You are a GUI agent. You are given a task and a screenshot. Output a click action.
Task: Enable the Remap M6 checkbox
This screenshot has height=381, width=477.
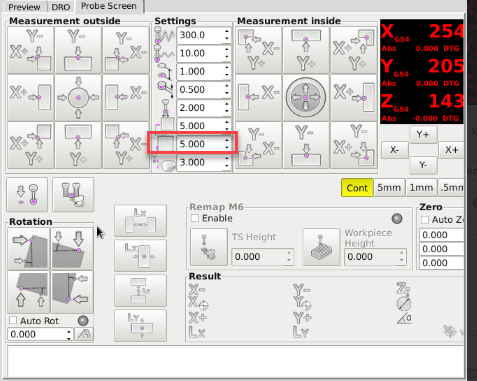(195, 218)
